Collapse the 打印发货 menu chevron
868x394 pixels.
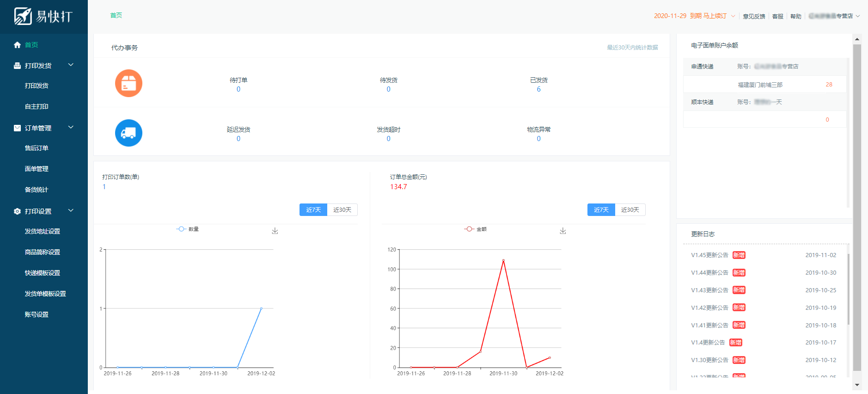(x=71, y=65)
